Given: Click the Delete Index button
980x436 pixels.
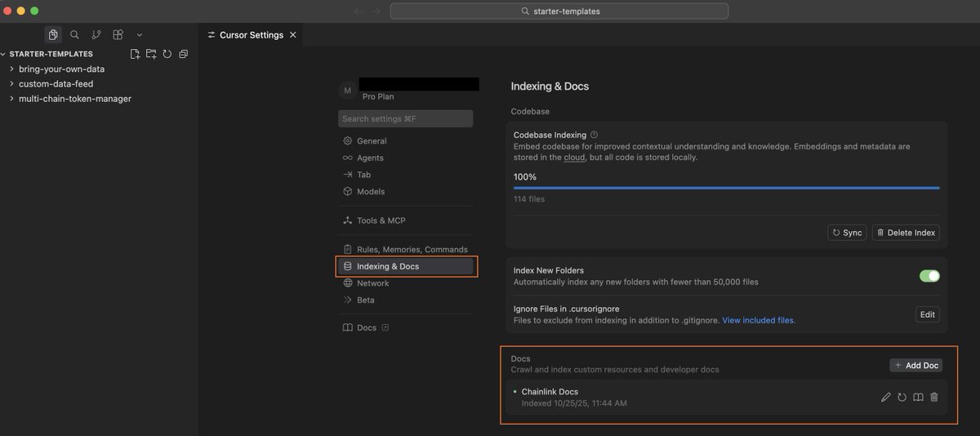Looking at the screenshot, I should (x=906, y=233).
